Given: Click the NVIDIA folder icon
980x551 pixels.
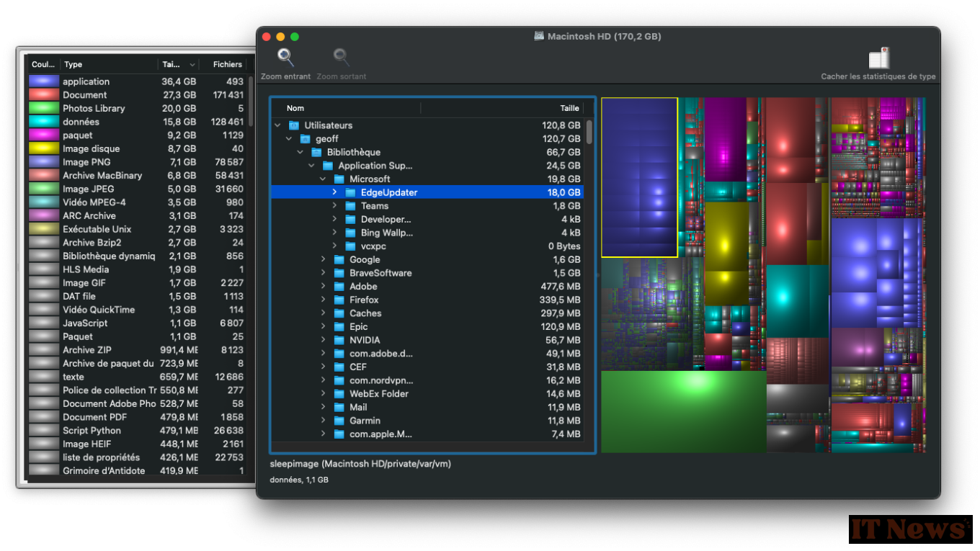Looking at the screenshot, I should [x=339, y=341].
